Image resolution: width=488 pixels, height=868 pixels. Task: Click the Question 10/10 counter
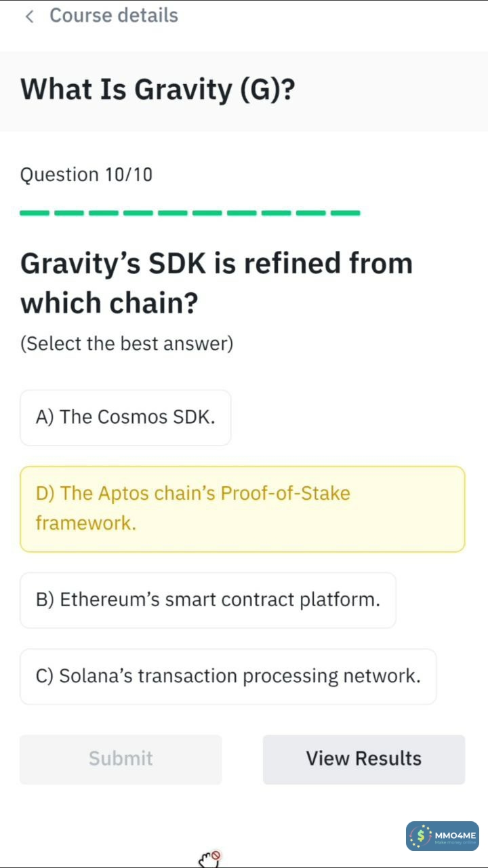pyautogui.click(x=86, y=175)
